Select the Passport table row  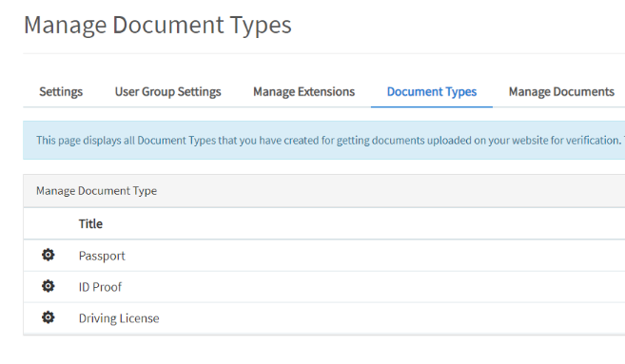click(324, 256)
